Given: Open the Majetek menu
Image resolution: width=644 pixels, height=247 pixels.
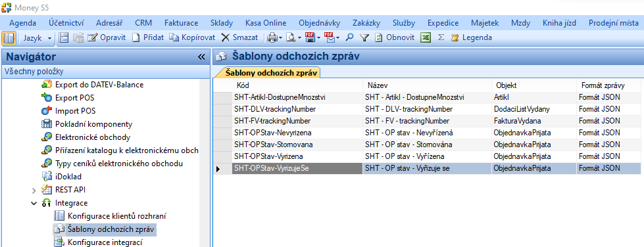Looking at the screenshot, I should tap(485, 23).
